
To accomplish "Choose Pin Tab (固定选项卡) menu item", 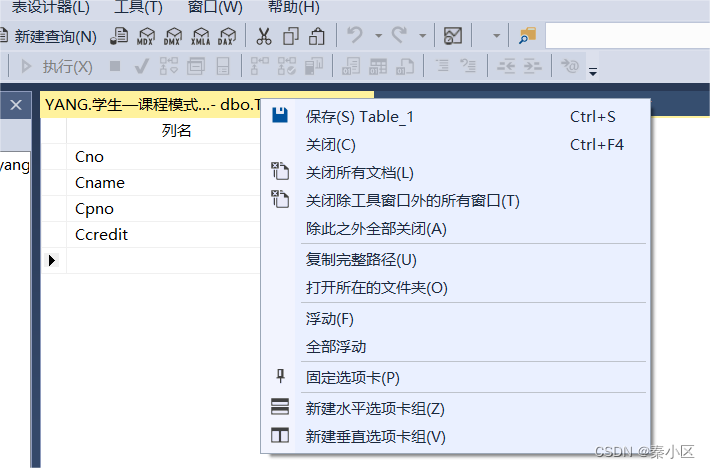I will (456, 377).
